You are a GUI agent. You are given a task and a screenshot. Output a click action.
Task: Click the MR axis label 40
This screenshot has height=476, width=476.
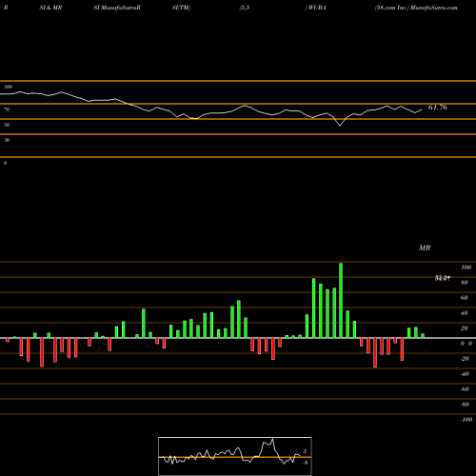pyautogui.click(x=465, y=313)
